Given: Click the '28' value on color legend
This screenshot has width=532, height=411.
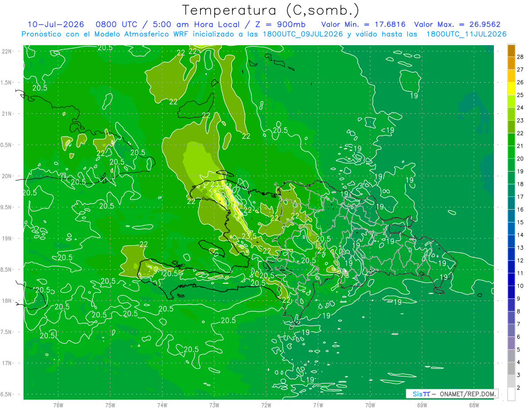Looking at the screenshot, I should click(x=521, y=57).
